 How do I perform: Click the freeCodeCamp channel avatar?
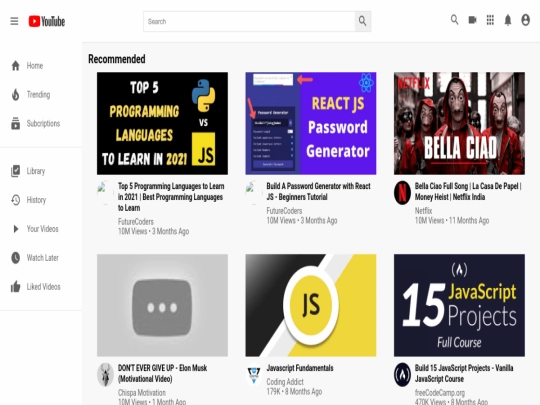click(402, 374)
